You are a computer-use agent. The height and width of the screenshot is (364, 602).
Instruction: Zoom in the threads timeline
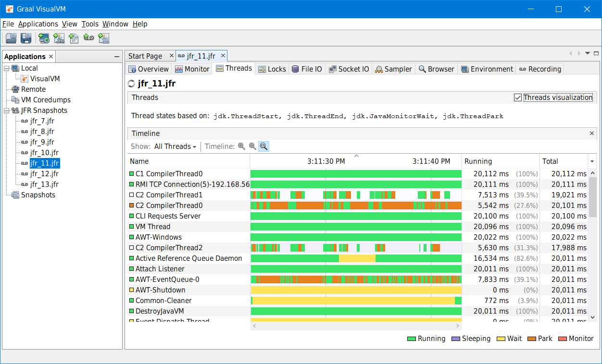point(241,146)
